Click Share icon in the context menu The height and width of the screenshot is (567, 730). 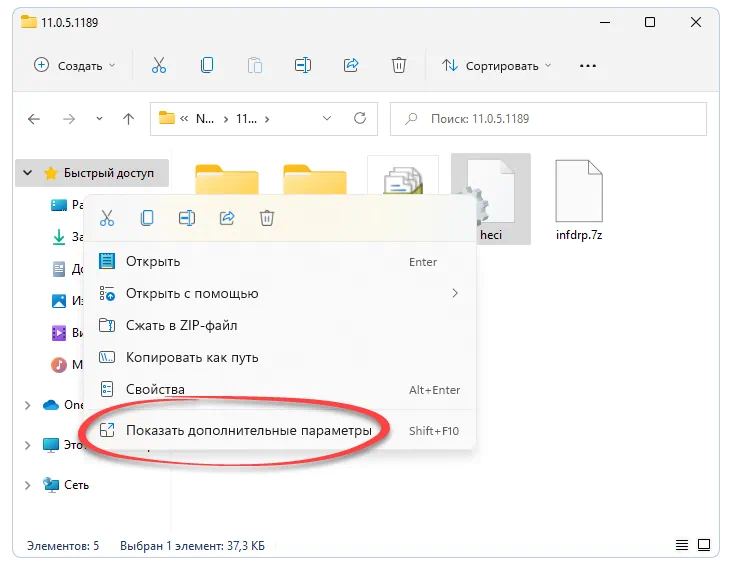pos(227,218)
